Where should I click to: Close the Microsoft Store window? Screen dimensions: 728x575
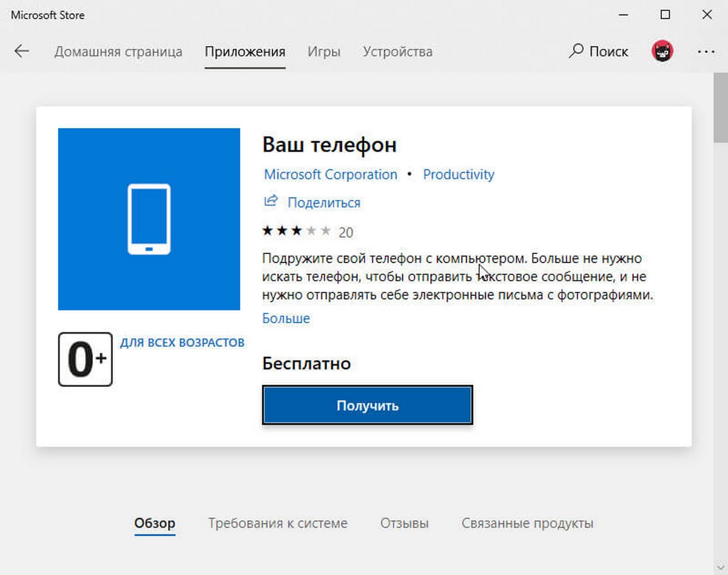(x=707, y=15)
